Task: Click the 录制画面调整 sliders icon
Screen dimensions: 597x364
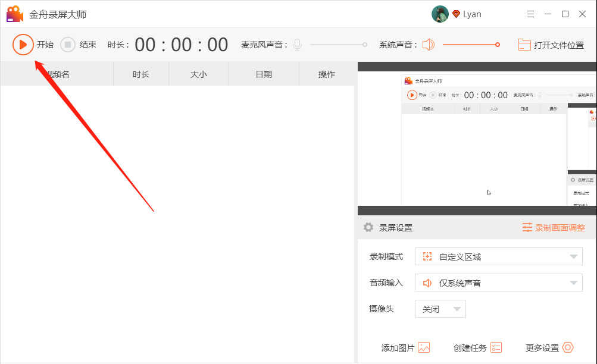Action: pos(527,227)
